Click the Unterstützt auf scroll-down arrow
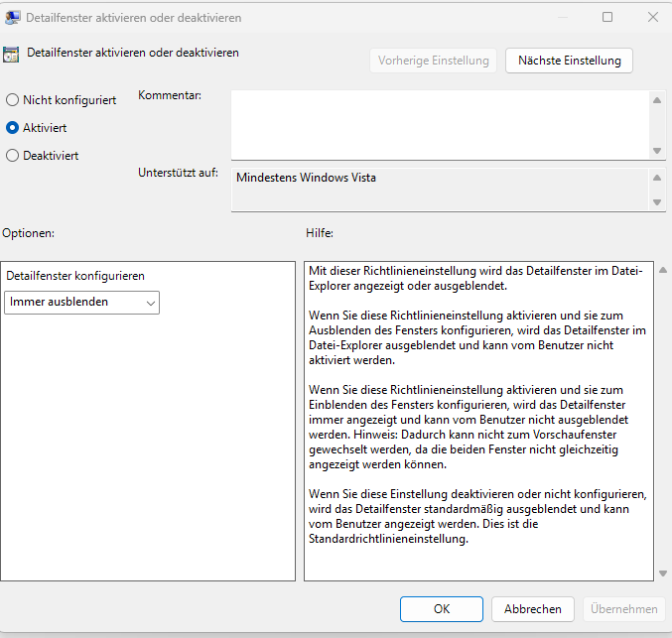This screenshot has width=672, height=638. click(657, 201)
